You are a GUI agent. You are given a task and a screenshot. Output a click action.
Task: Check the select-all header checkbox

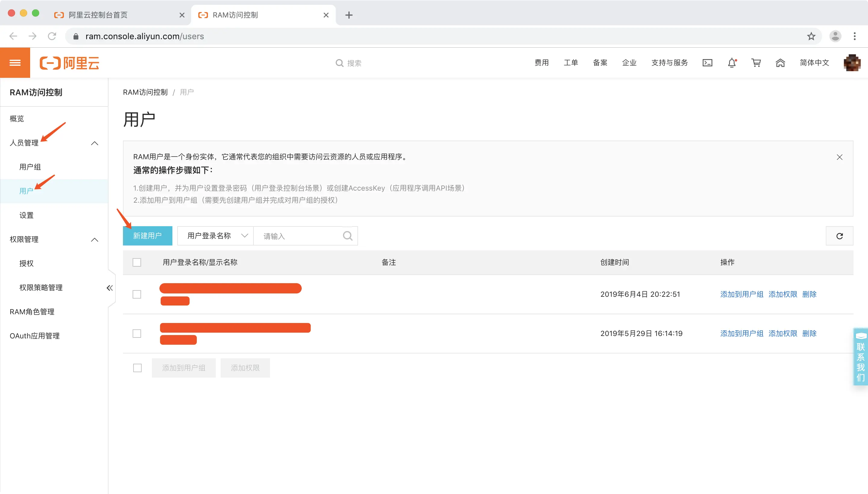[137, 262]
